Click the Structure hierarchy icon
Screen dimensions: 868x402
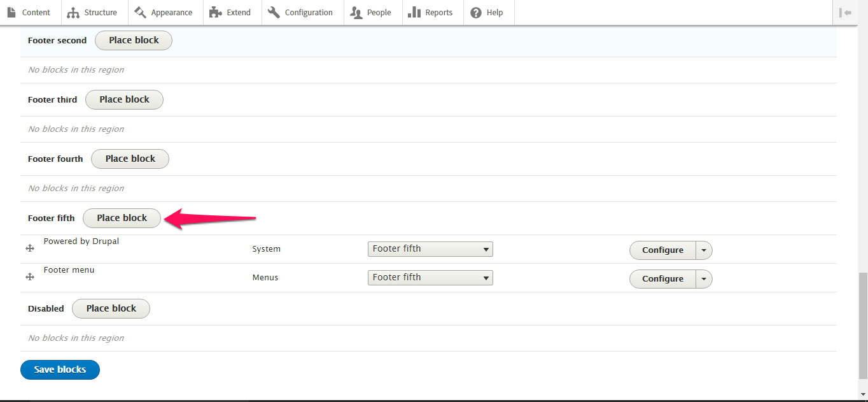[73, 13]
